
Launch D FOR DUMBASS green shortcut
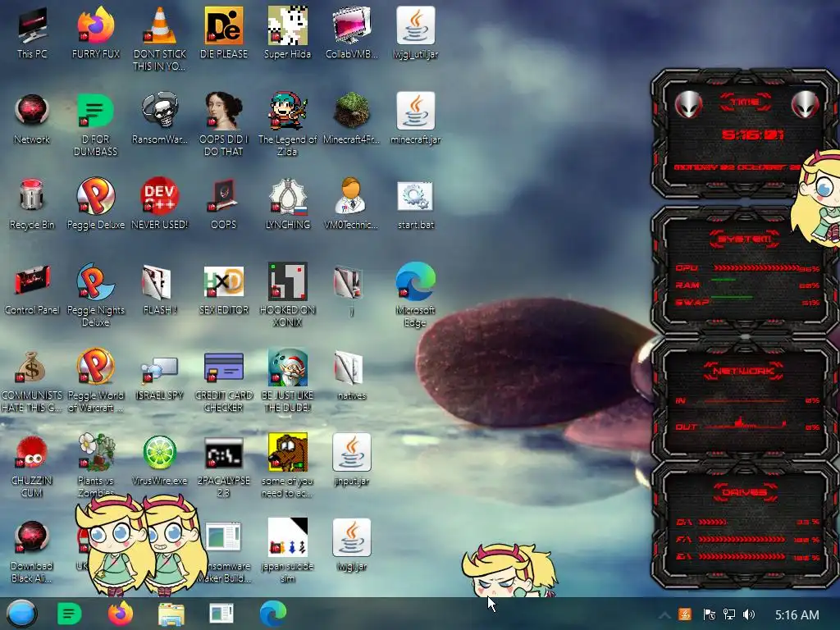(x=96, y=125)
